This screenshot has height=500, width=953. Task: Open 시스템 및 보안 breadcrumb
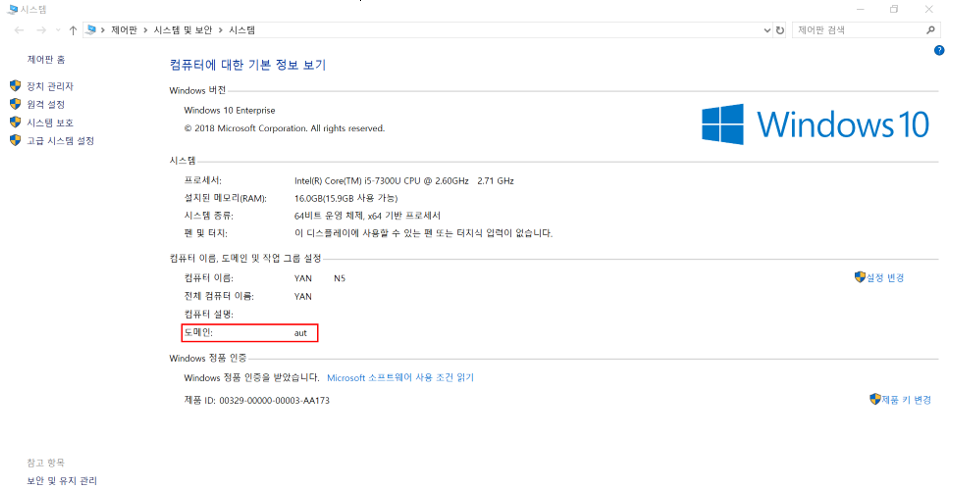pyautogui.click(x=183, y=30)
